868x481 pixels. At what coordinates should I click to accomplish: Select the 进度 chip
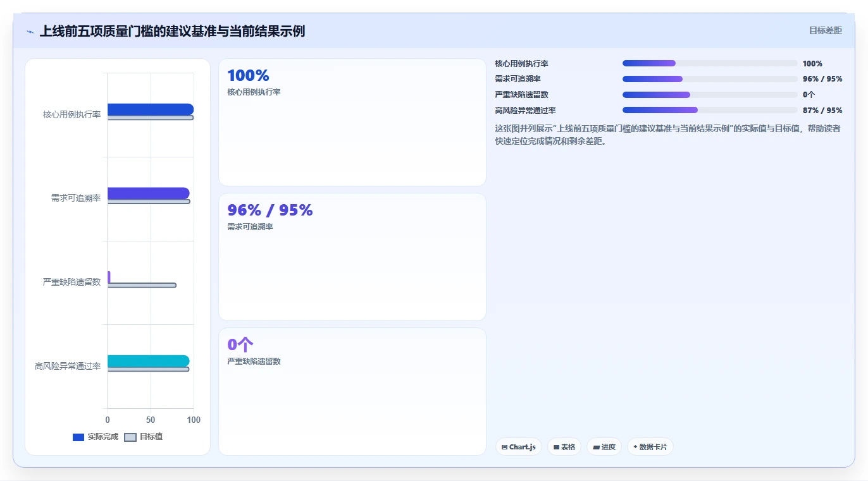[x=604, y=447]
